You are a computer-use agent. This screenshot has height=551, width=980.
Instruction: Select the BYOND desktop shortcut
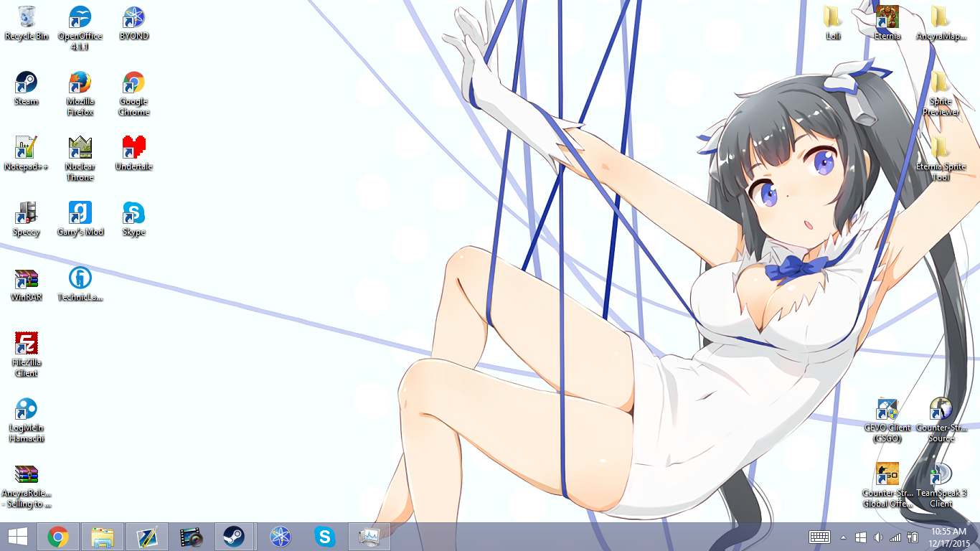pyautogui.click(x=134, y=23)
